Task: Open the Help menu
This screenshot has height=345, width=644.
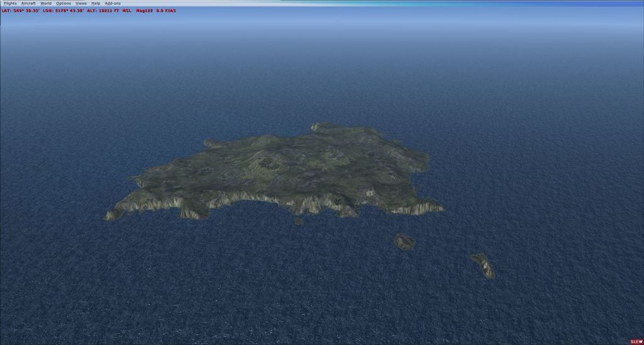Action: click(x=96, y=3)
